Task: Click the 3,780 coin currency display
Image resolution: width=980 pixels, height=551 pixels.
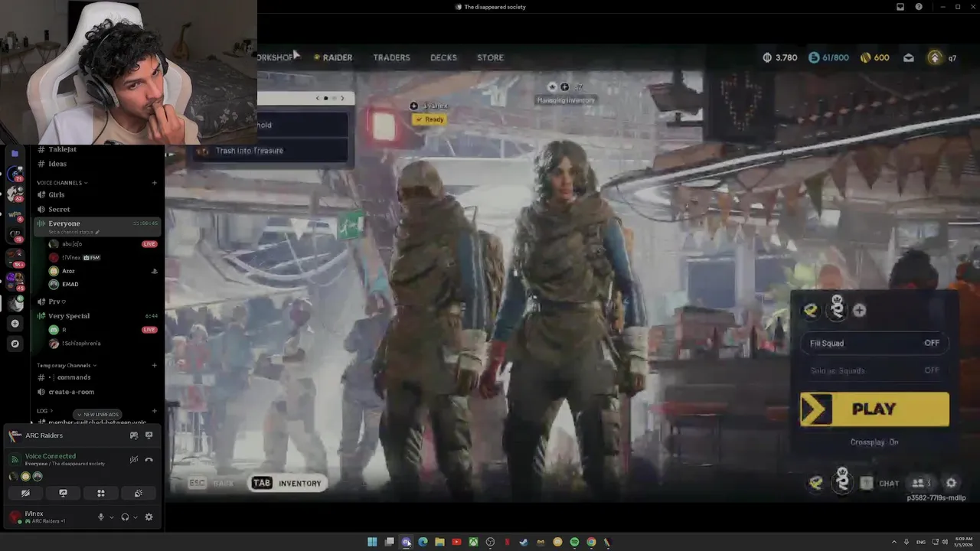Action: coord(780,57)
